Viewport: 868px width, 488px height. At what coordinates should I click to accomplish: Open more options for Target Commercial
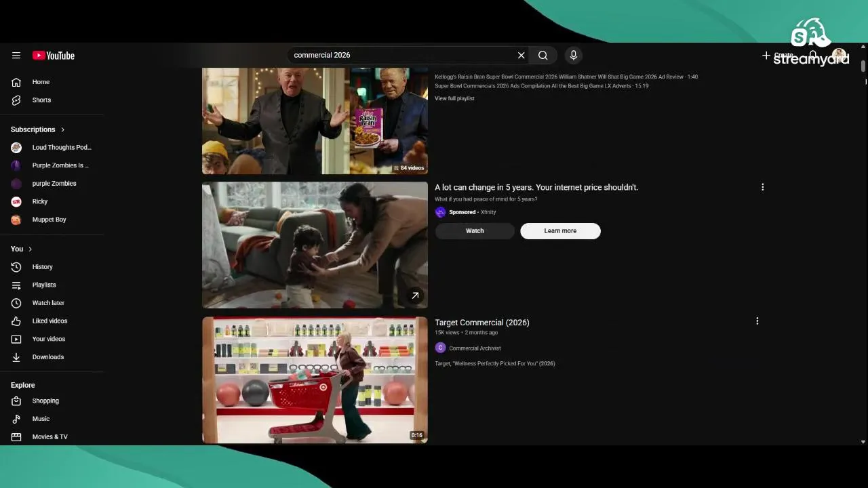coord(757,321)
